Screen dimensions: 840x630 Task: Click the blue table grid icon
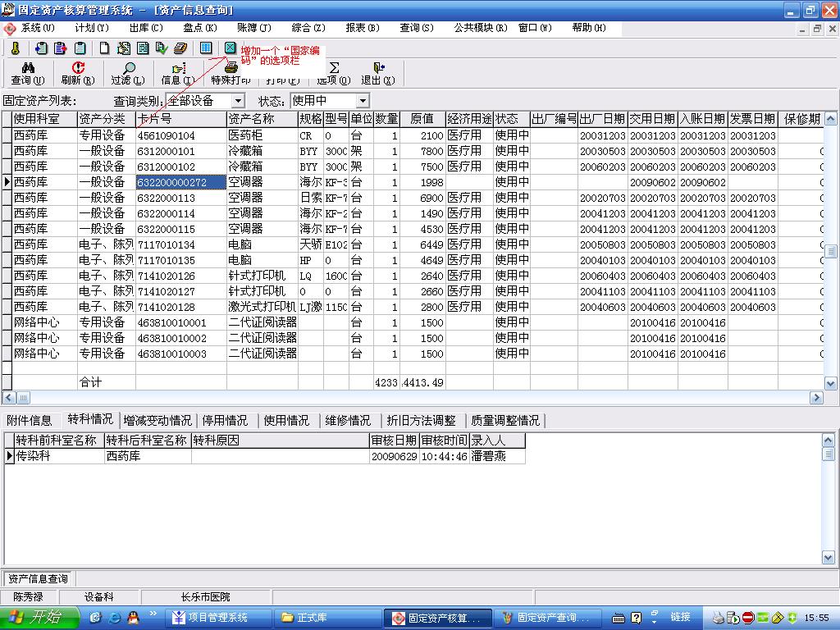click(206, 48)
